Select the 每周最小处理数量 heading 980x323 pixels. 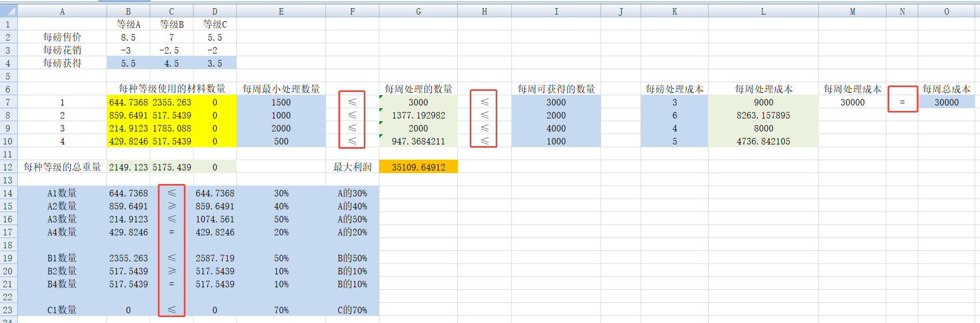coord(281,89)
